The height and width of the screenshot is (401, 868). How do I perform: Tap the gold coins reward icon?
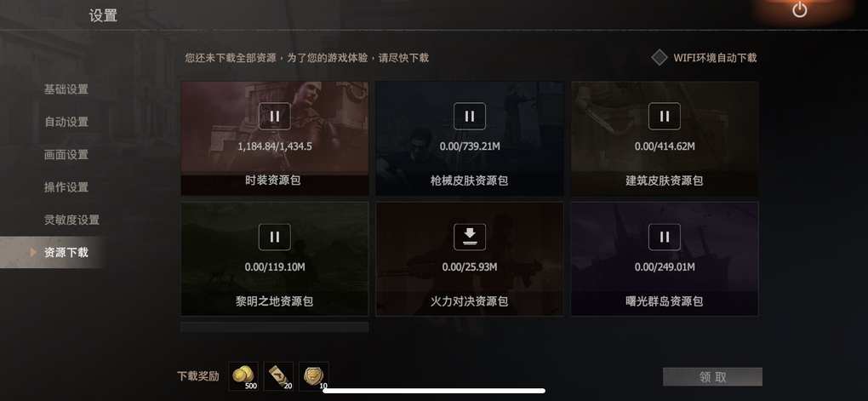coord(243,376)
